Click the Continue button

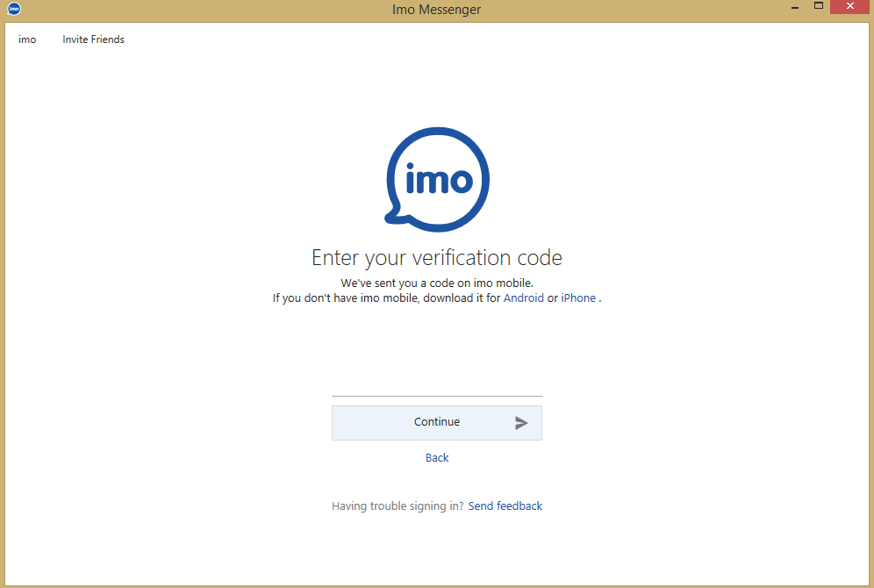[437, 423]
